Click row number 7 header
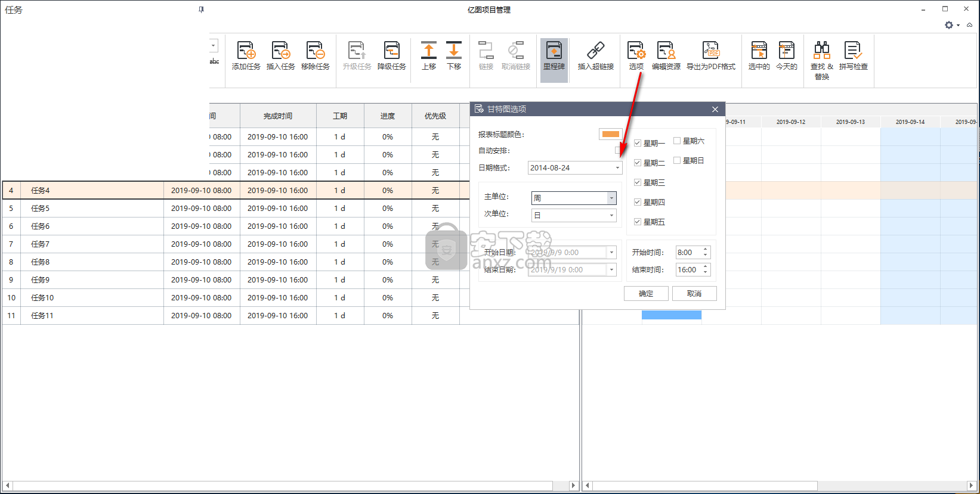The image size is (980, 494). coord(11,244)
